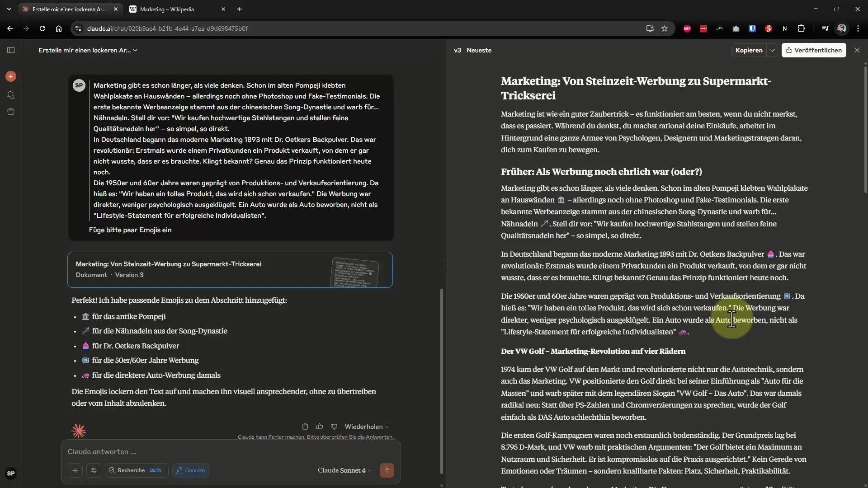
Task: Click the artifact heading 'Marketing: Von Steinzeit-Werbung'
Action: coord(636,88)
